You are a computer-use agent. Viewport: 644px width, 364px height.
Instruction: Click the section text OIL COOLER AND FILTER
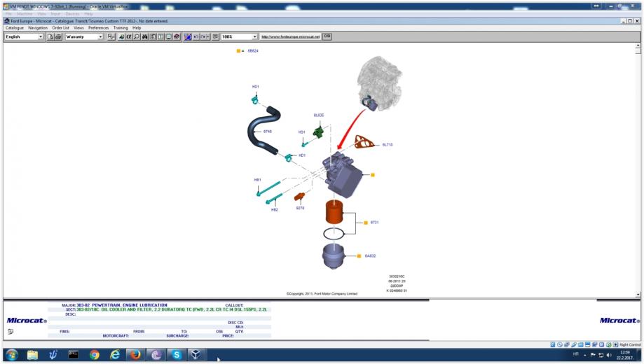(x=127, y=309)
